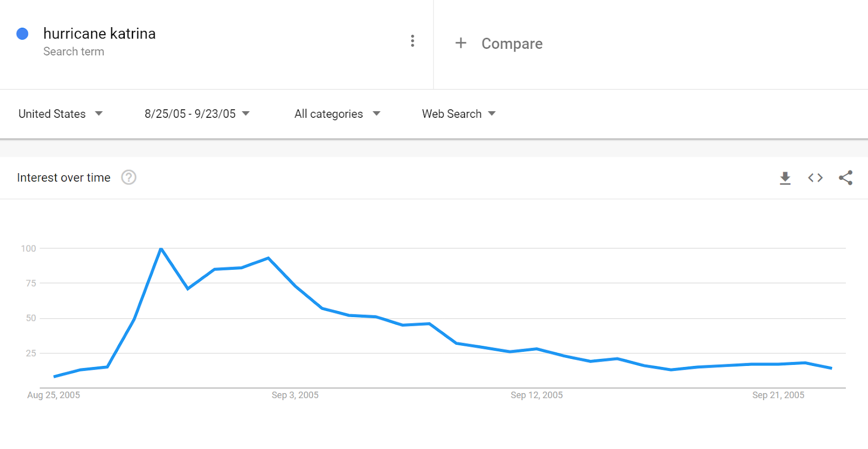Open the embed code icon
Screen dimensions: 868x449
815,178
